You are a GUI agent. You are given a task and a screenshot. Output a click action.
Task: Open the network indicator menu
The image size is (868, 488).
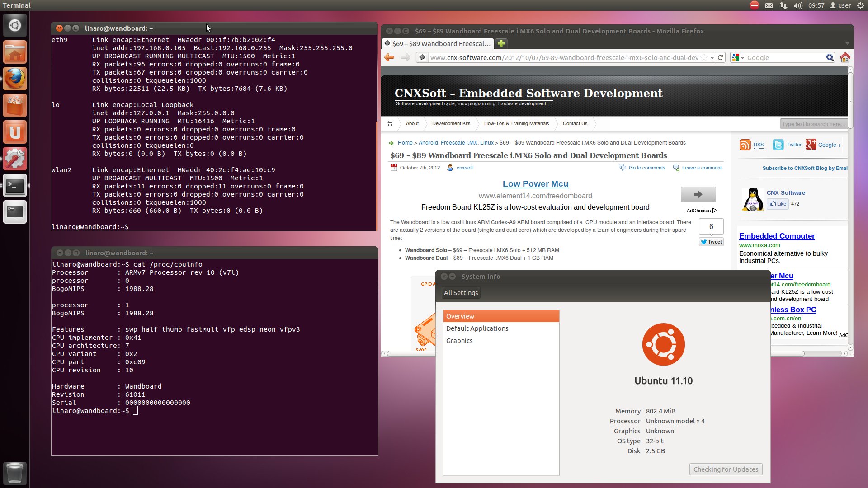point(783,5)
